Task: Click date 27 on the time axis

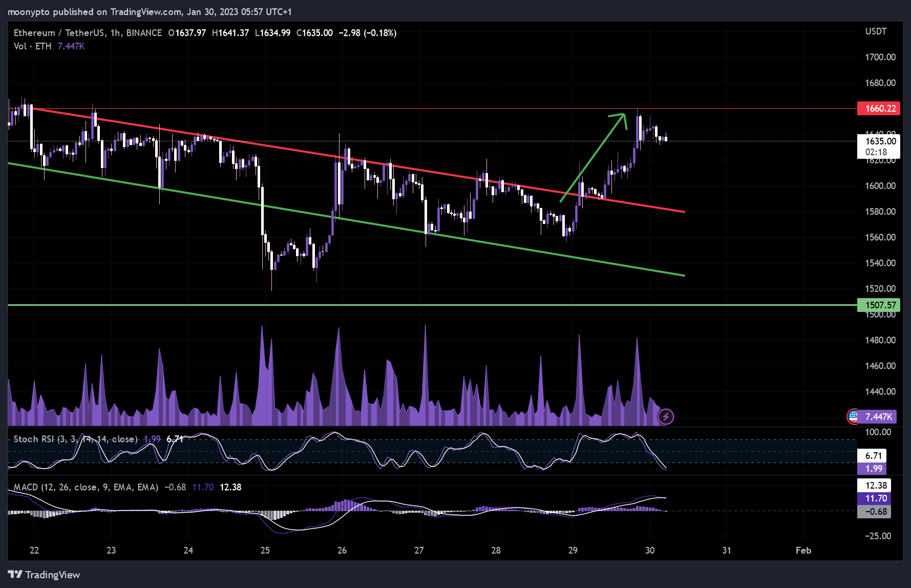Action: coord(419,551)
